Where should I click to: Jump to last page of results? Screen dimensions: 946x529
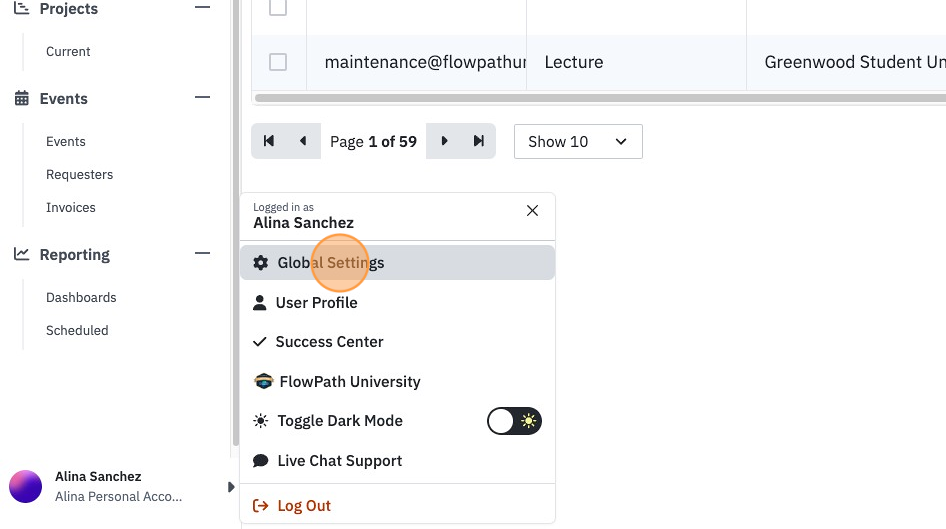click(x=478, y=141)
